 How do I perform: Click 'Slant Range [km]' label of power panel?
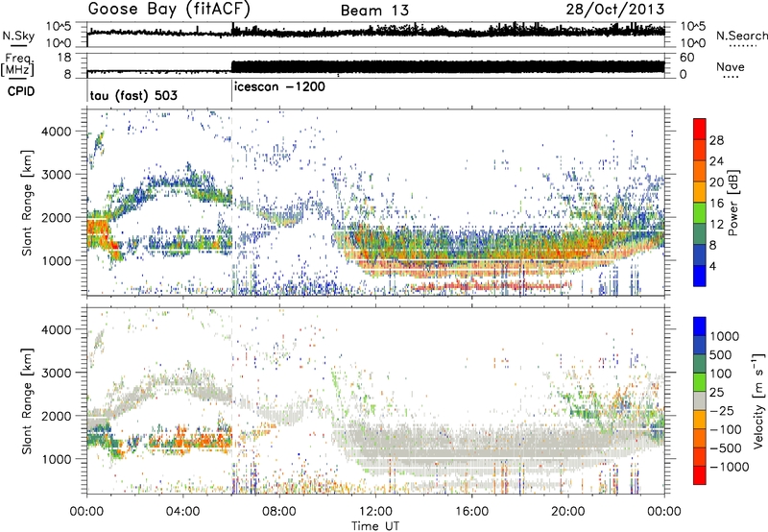(x=27, y=203)
